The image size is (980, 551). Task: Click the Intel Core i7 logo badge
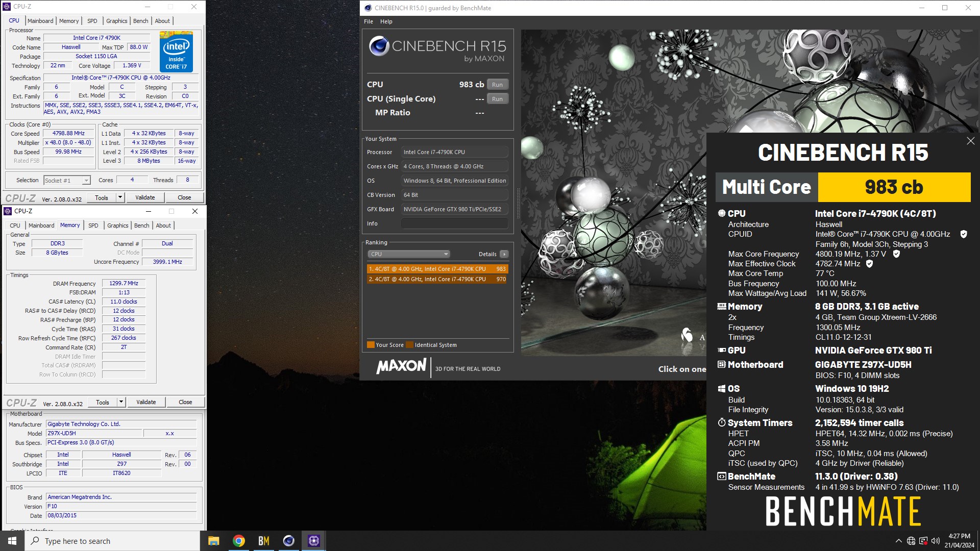pos(176,52)
